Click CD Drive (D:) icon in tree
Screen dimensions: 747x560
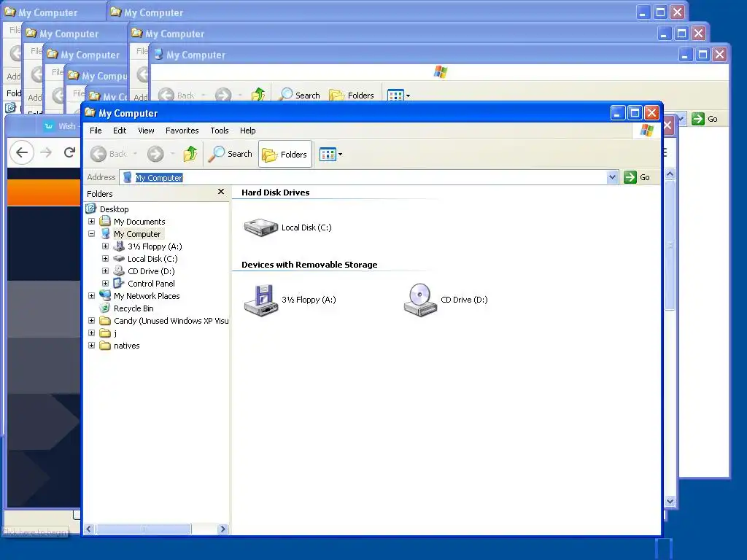pyautogui.click(x=119, y=271)
